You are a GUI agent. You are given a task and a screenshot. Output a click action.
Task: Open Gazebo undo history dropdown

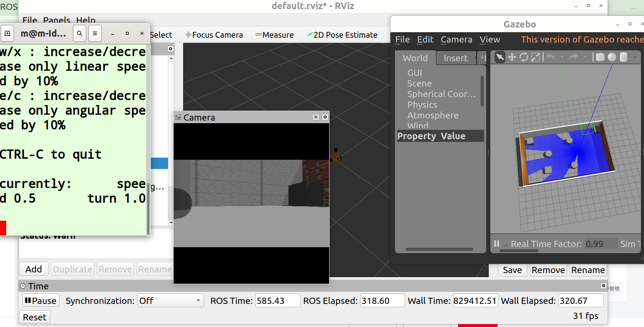562,57
